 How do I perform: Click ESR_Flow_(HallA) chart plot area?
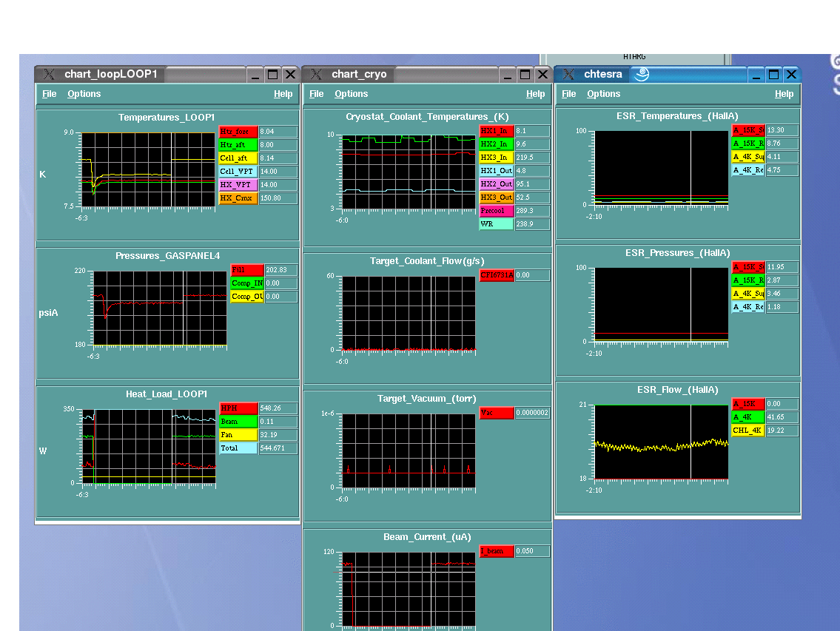click(x=662, y=442)
